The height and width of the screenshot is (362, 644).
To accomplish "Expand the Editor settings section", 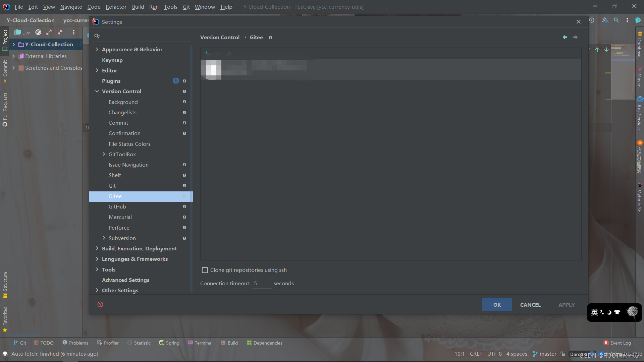I will (97, 71).
